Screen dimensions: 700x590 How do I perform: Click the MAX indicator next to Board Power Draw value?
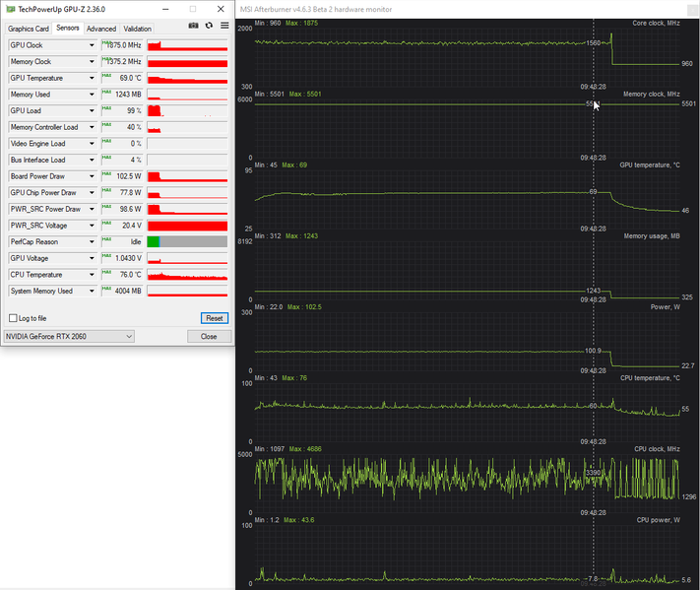106,174
